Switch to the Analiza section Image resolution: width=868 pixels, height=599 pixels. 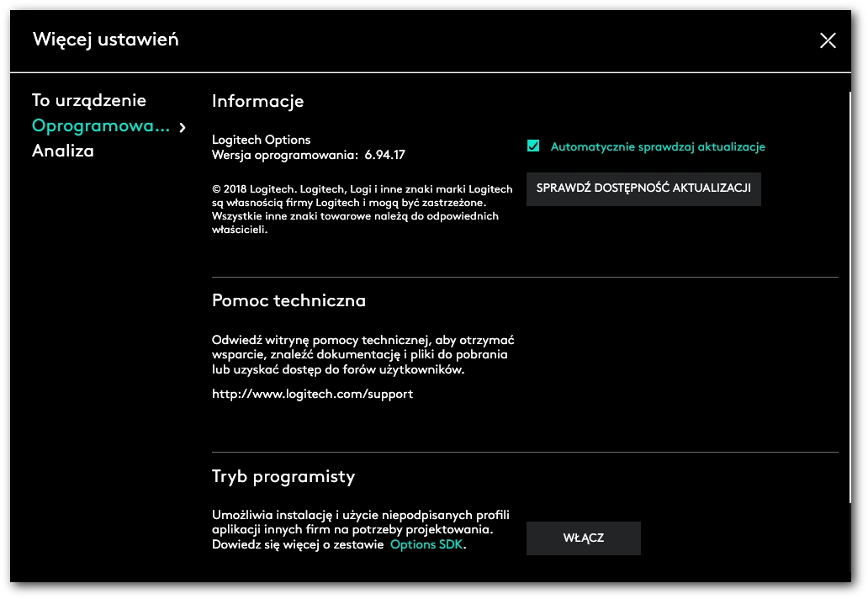coord(63,151)
